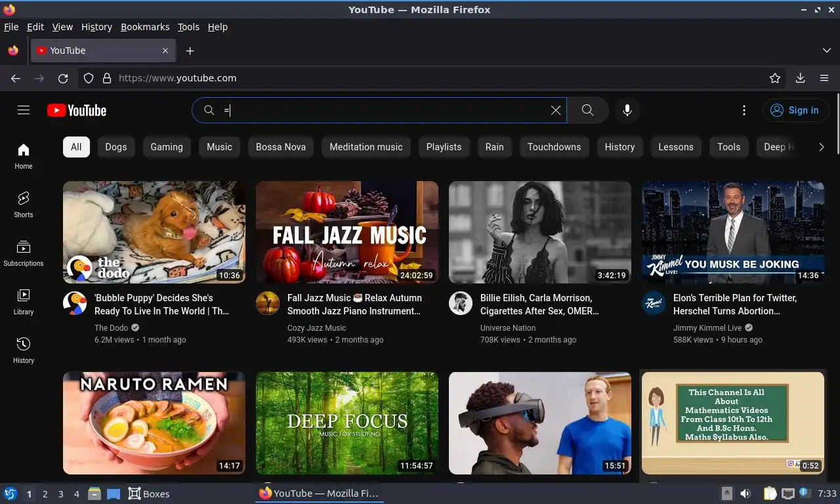Select the Music filter chip
This screenshot has height=504, width=840.
(219, 147)
